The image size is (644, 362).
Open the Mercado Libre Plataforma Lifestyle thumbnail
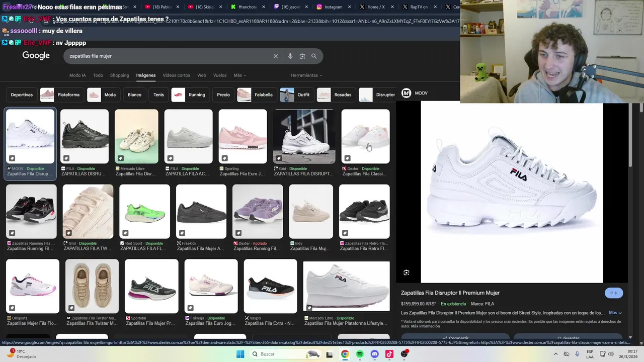click(x=346, y=286)
